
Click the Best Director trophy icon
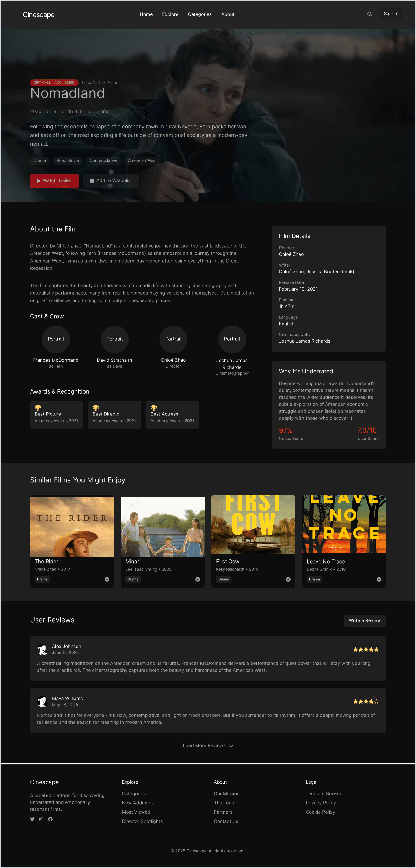coord(96,408)
